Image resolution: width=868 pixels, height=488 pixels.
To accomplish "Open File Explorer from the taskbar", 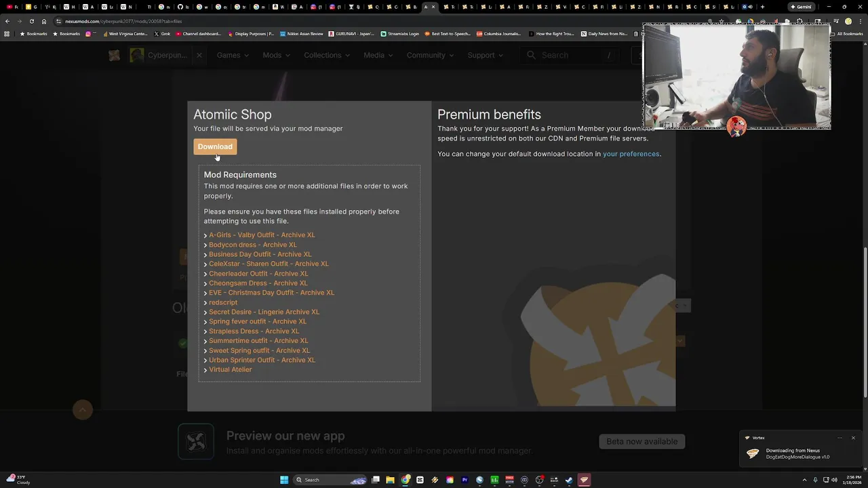I will [390, 480].
